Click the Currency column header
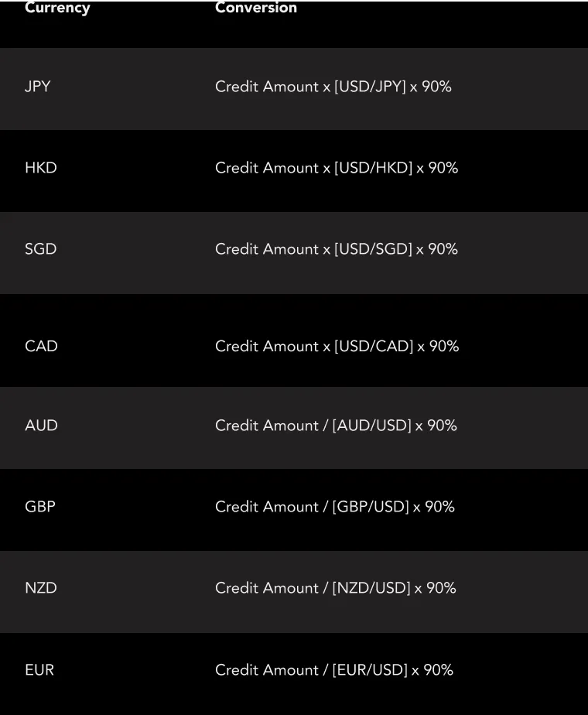The height and width of the screenshot is (715, 588). pyautogui.click(x=57, y=8)
